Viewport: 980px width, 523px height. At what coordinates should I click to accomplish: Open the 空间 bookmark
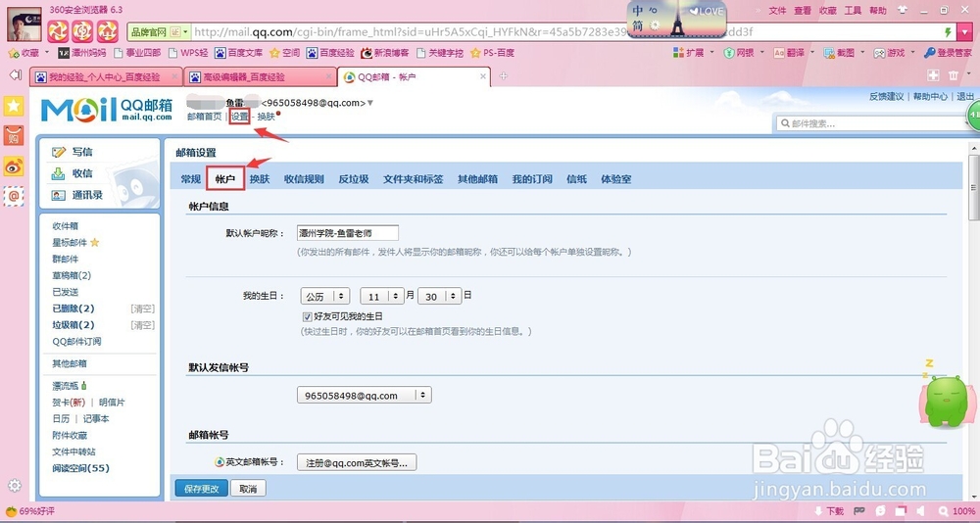(285, 53)
